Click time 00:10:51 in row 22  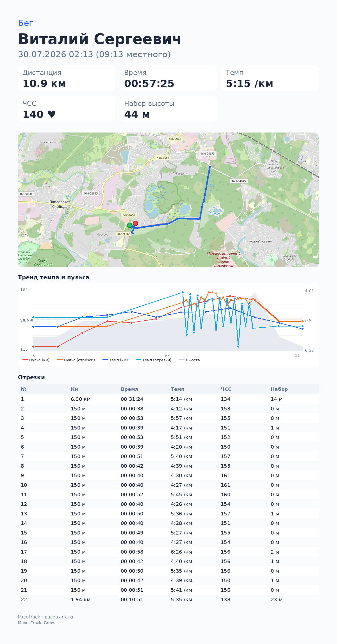[x=132, y=600]
